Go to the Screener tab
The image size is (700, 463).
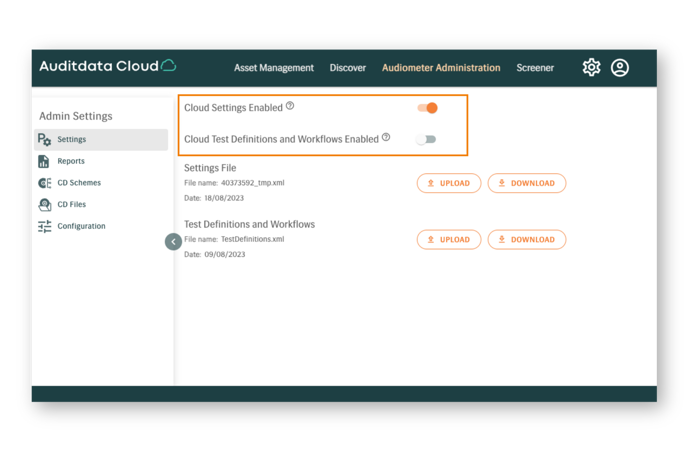pyautogui.click(x=535, y=68)
